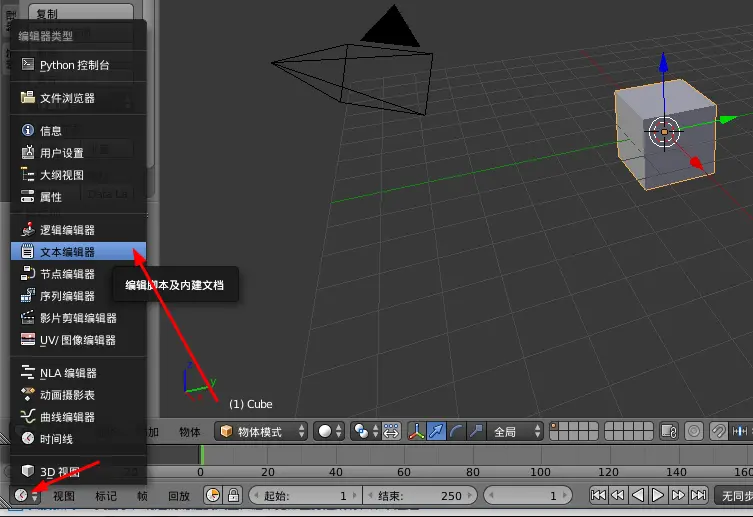Enable scale manipulator handle

pyautogui.click(x=476, y=432)
